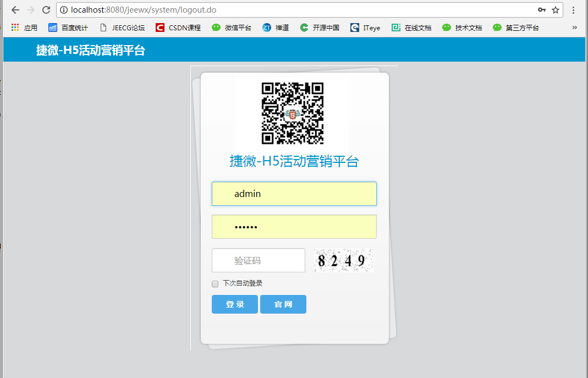Bookmark this page with the star icon
This screenshot has height=378, width=588.
(556, 10)
